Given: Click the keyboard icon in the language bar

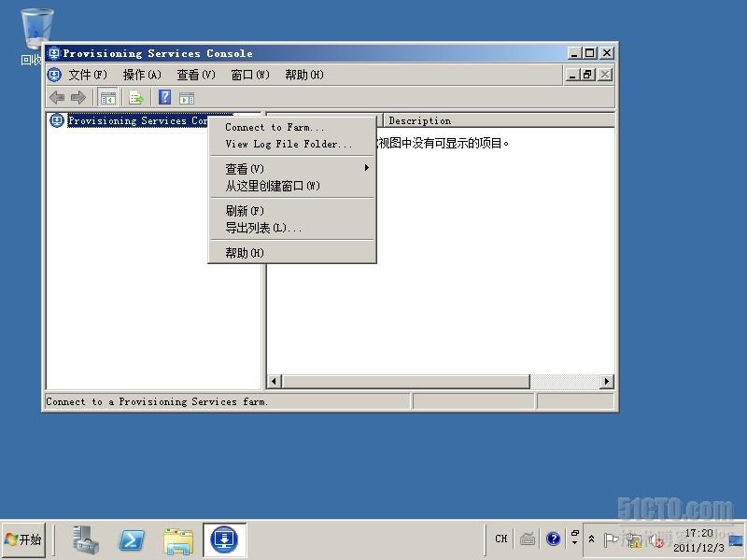Looking at the screenshot, I should [x=527, y=539].
